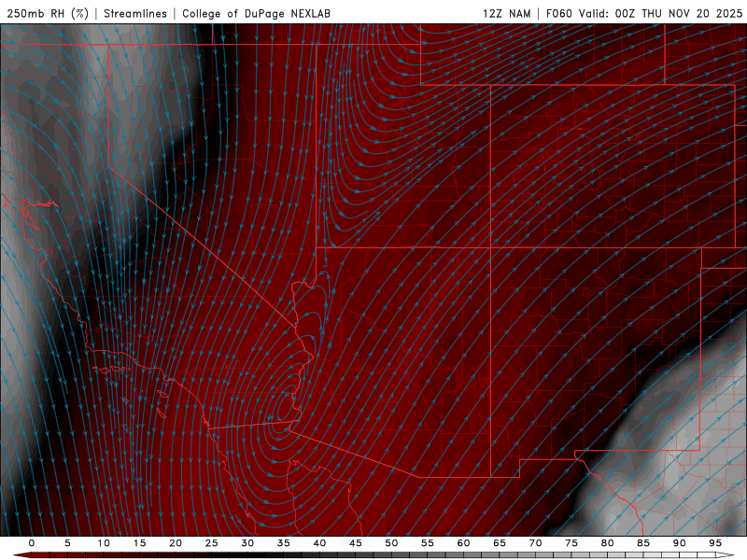Screen dimensions: 747x560
Task: Click the "Valid: 00Z THU NOV 20 2025" text
Action: 660,13
